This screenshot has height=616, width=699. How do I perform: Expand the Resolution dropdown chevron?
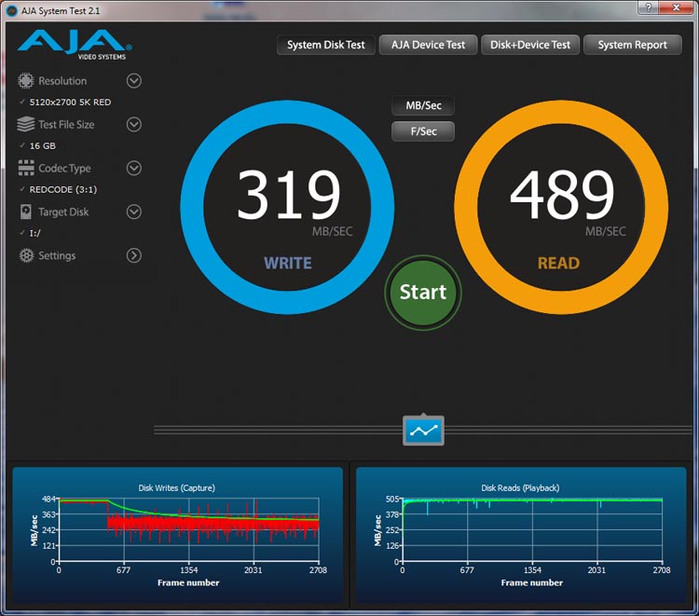(x=133, y=81)
